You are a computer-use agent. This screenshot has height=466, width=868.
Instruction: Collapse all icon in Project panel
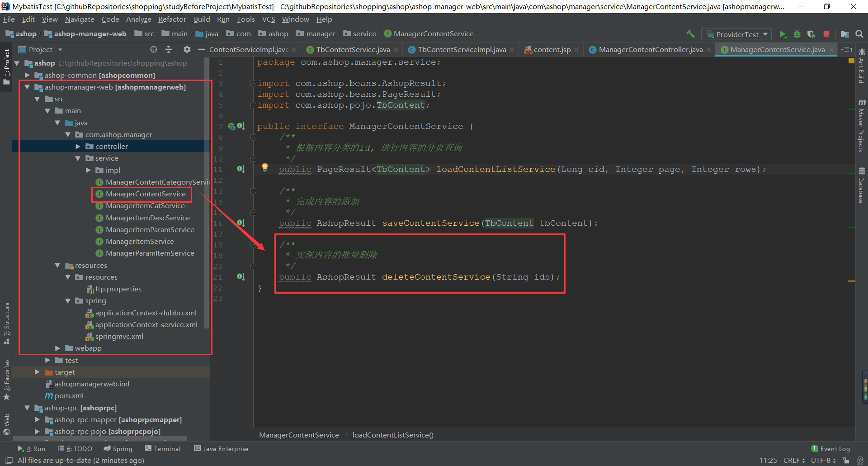[x=169, y=49]
